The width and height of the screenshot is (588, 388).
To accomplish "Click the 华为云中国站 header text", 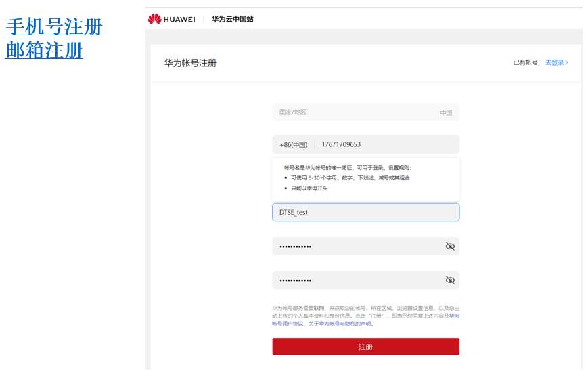I will click(x=233, y=19).
